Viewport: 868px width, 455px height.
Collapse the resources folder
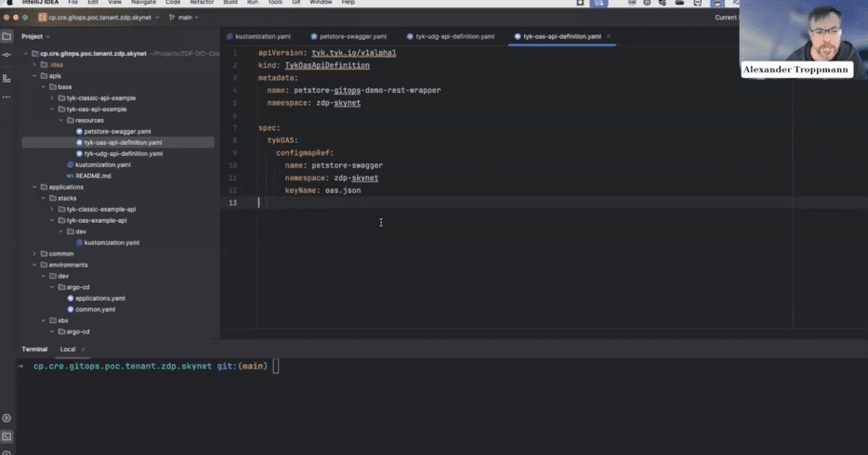61,120
